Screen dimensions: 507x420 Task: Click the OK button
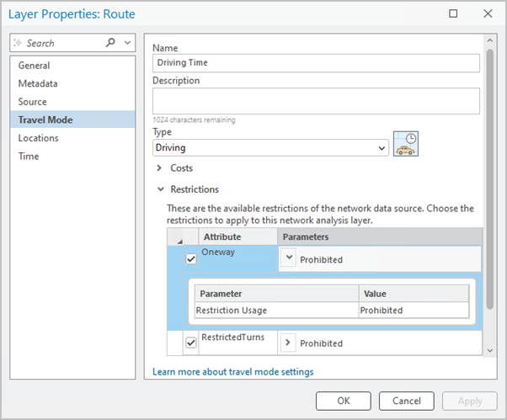344,401
